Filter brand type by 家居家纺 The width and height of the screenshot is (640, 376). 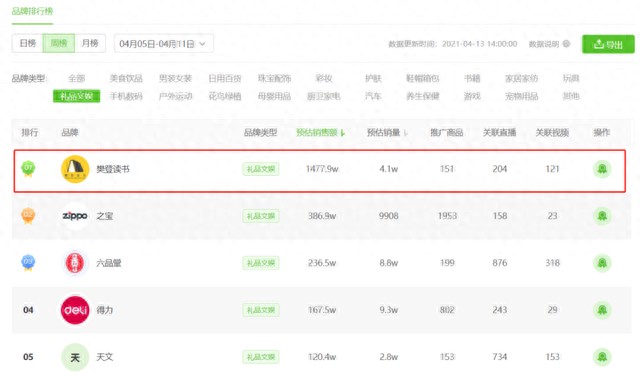pyautogui.click(x=521, y=78)
